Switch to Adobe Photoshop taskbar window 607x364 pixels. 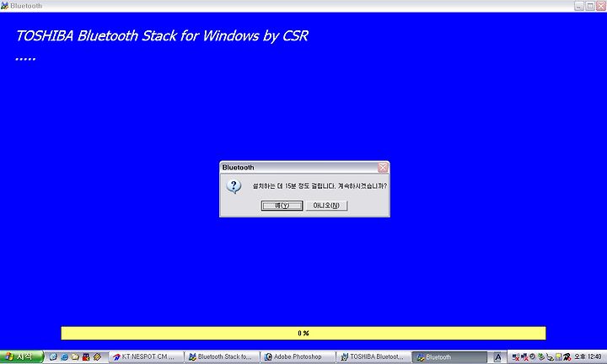click(x=298, y=357)
